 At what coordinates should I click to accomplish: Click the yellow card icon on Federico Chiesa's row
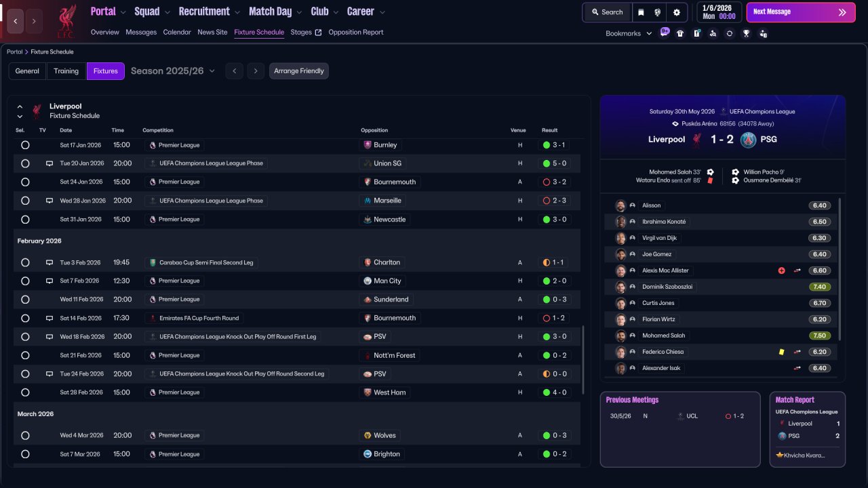[781, 352]
